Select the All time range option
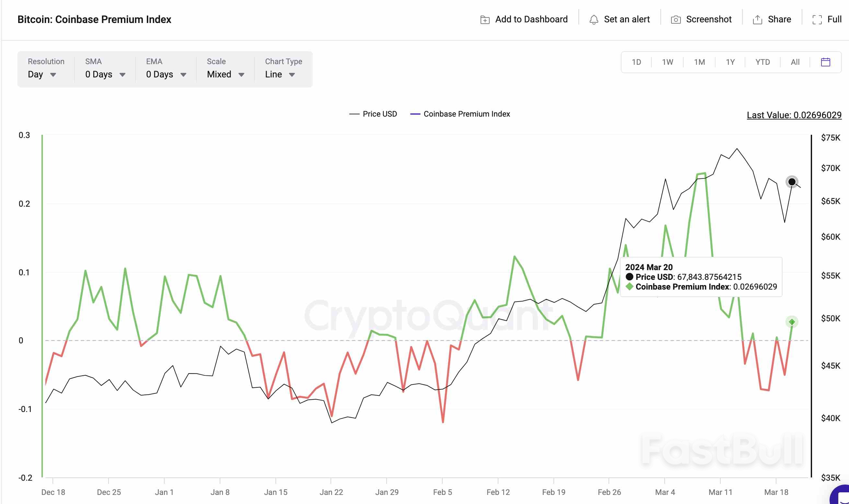Screen dimensions: 849x504 795,62
